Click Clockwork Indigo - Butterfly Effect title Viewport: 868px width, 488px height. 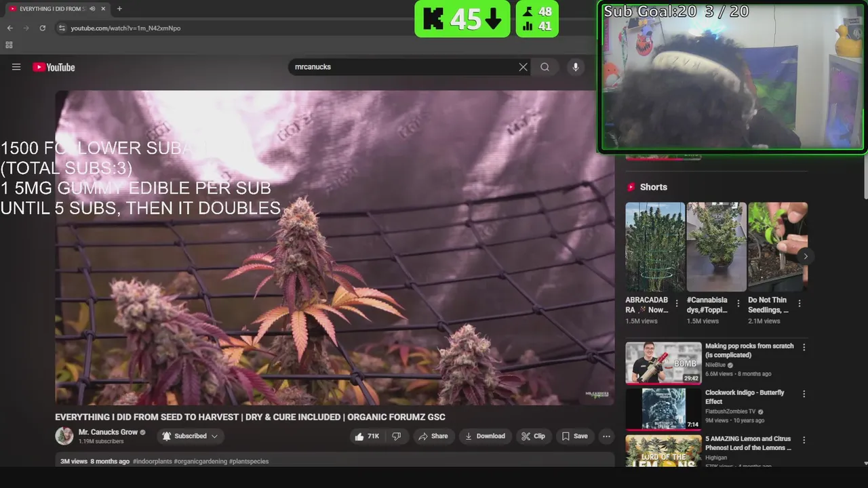(x=745, y=396)
